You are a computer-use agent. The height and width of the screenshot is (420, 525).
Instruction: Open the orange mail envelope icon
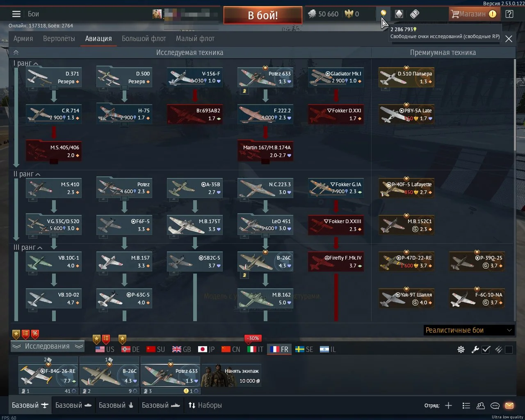point(509,406)
